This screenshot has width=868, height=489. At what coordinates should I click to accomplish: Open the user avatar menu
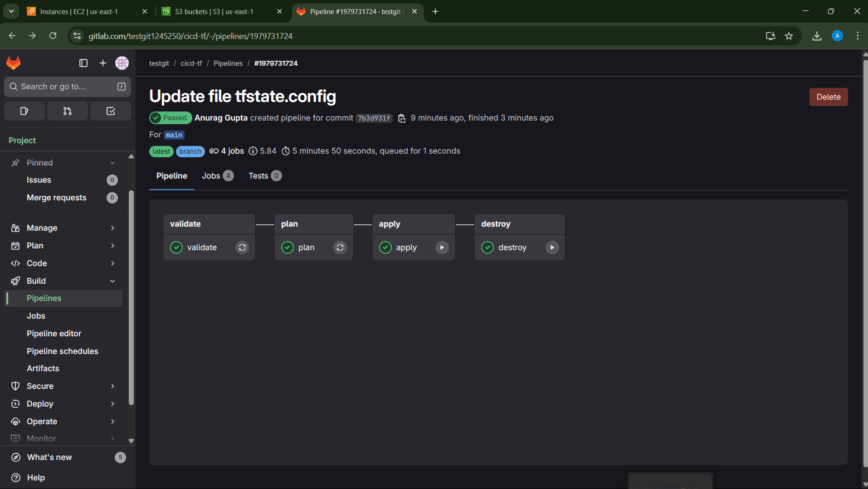(122, 63)
